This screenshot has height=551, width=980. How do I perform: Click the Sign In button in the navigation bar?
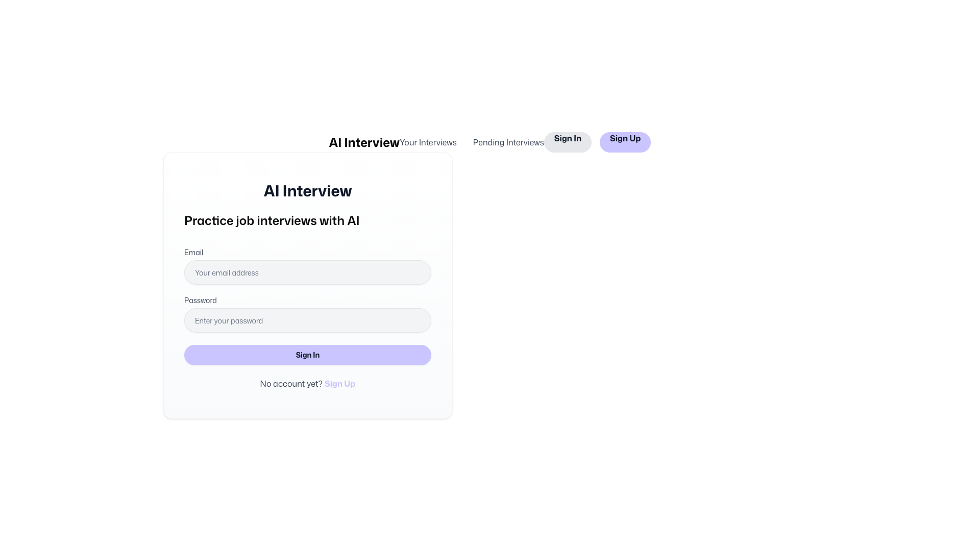point(568,138)
